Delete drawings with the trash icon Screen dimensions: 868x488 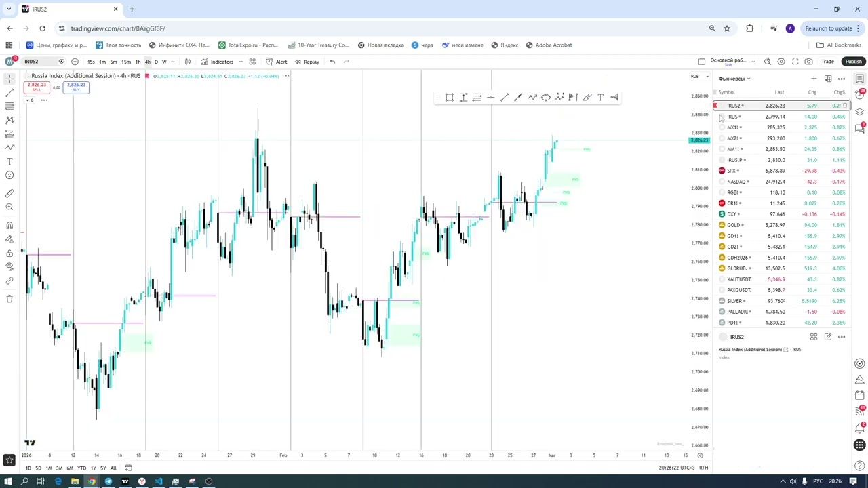(9, 298)
